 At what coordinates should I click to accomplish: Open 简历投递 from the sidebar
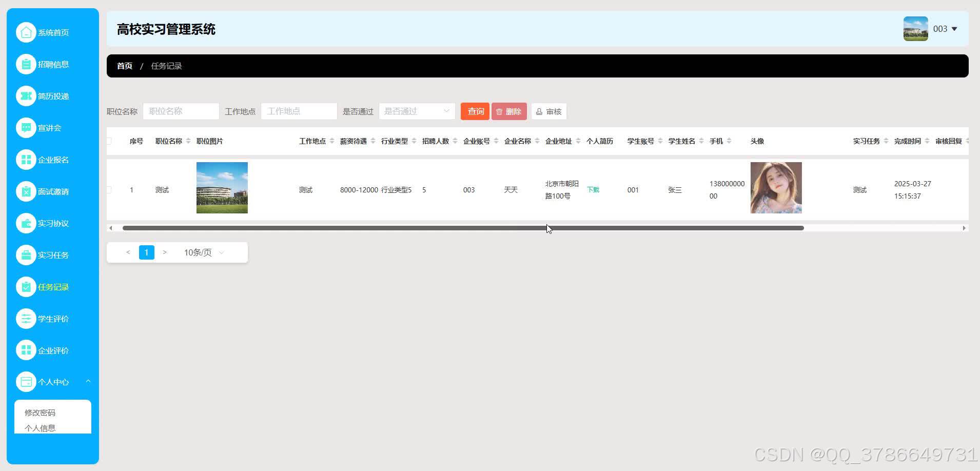click(x=49, y=96)
